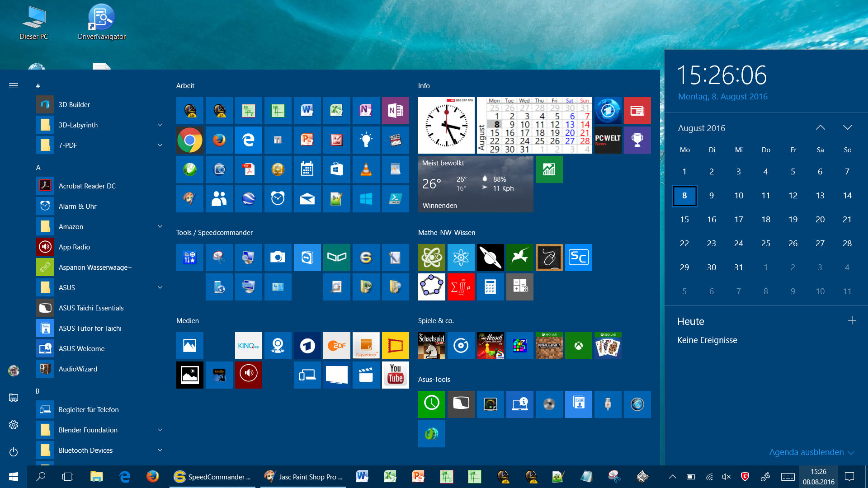Open the ZDF media tile
This screenshot has height=488, width=868.
pyautogui.click(x=336, y=346)
